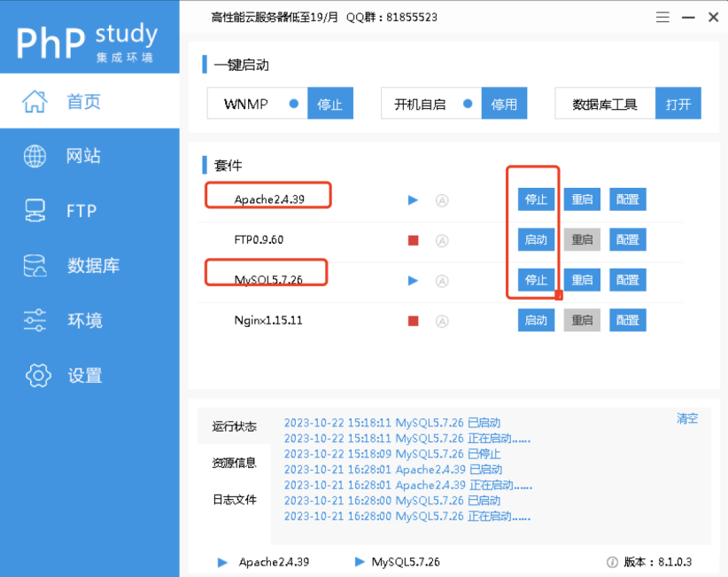
Task: Open 数据库工具 with the 打开 button
Action: pos(678,103)
